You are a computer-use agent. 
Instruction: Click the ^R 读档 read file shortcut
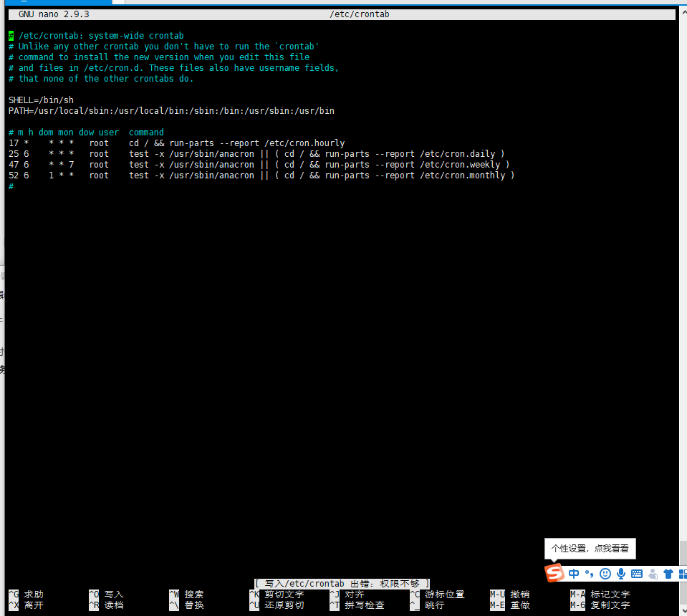point(107,605)
